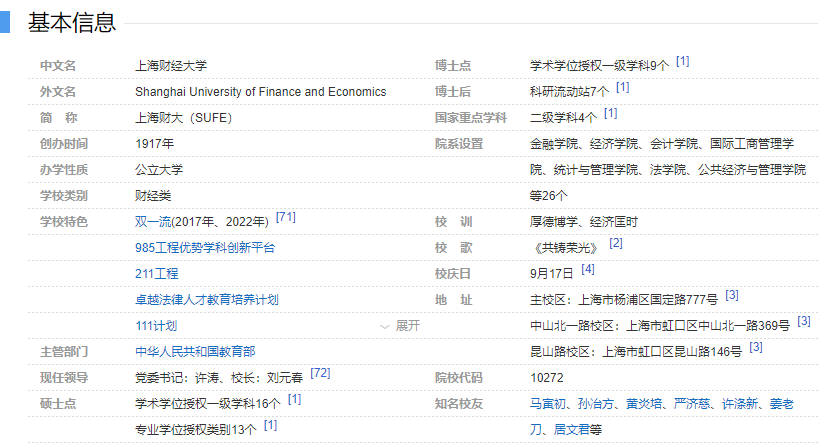Click reference [4] beside 9月17日
The width and height of the screenshot is (830, 448).
tap(587, 269)
